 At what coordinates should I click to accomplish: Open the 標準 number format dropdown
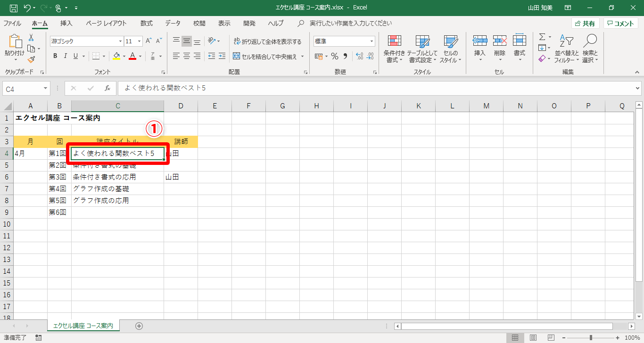372,41
